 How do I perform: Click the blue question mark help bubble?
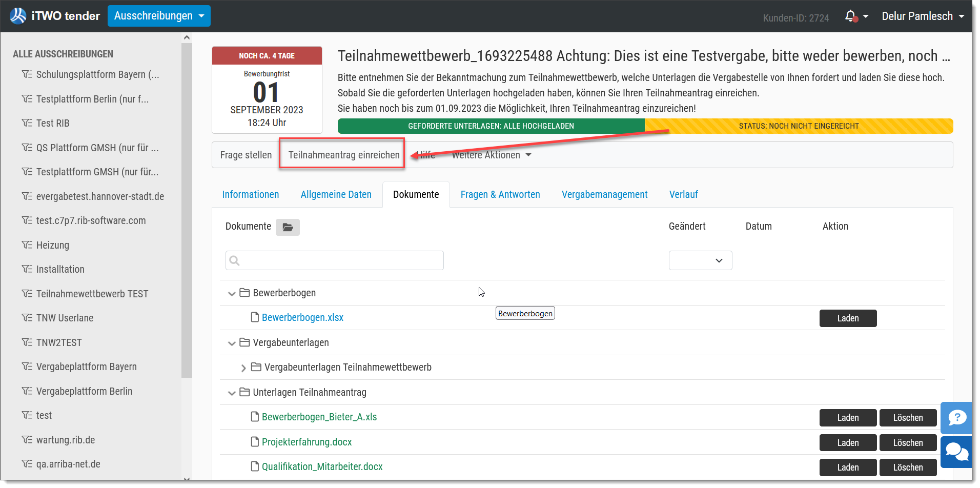956,418
